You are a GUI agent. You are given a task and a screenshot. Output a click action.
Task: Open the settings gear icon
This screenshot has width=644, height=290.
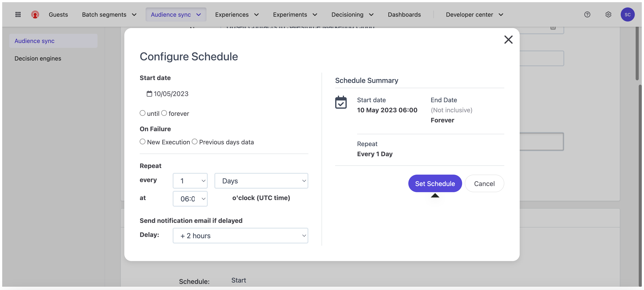pos(608,14)
